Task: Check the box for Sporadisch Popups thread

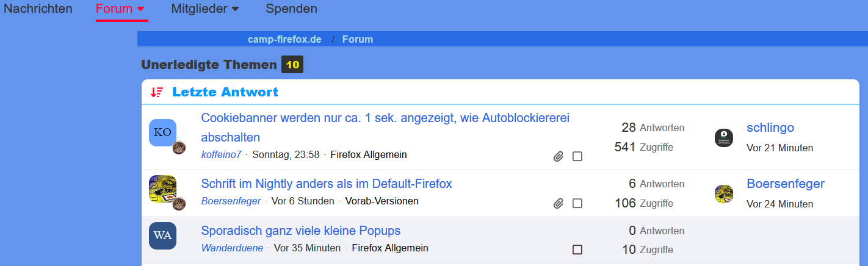Action: (577, 250)
